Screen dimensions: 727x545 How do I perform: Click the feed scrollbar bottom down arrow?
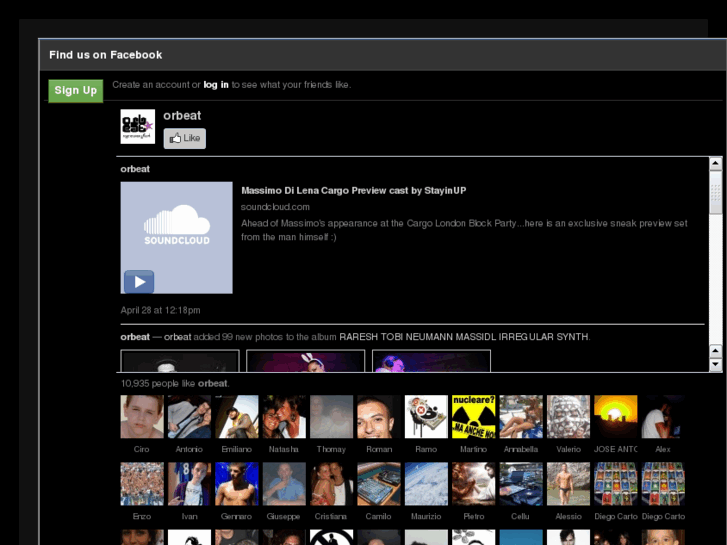(715, 365)
